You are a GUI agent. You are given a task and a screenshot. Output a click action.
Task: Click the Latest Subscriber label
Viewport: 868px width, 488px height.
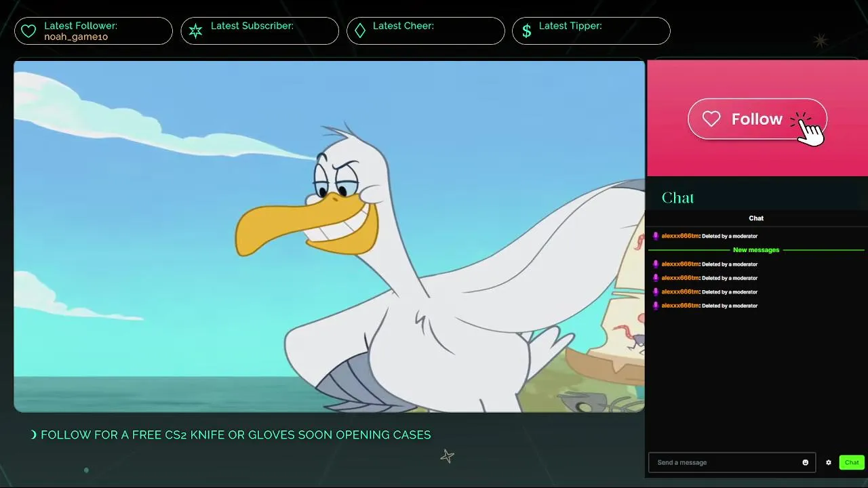[x=252, y=26]
